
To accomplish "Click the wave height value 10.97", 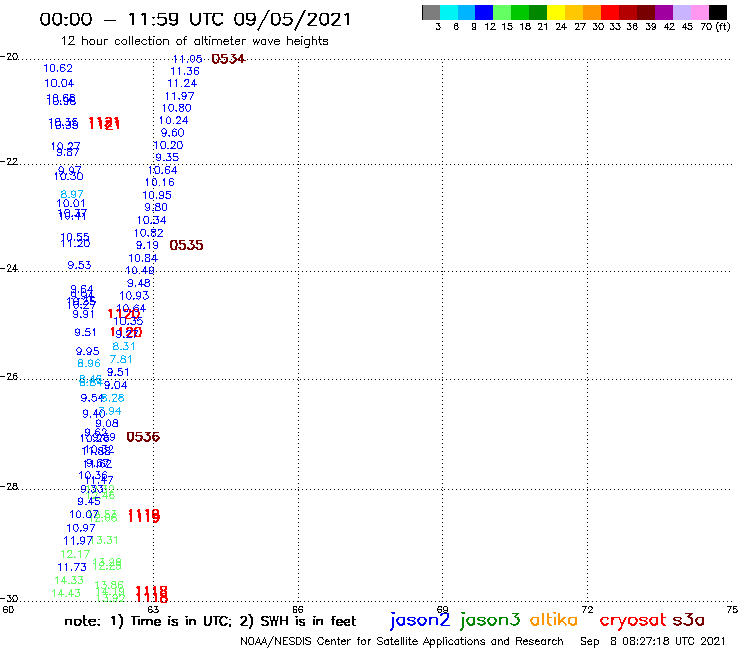I will (81, 528).
